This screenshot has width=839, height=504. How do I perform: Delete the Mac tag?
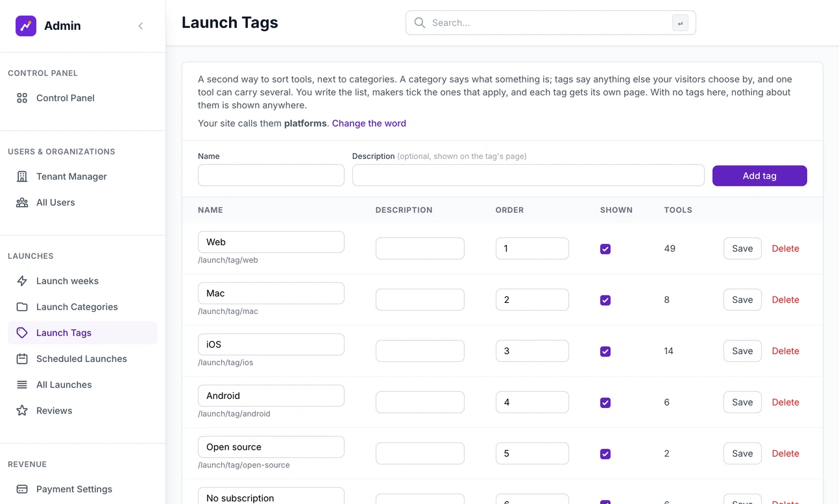point(785,300)
